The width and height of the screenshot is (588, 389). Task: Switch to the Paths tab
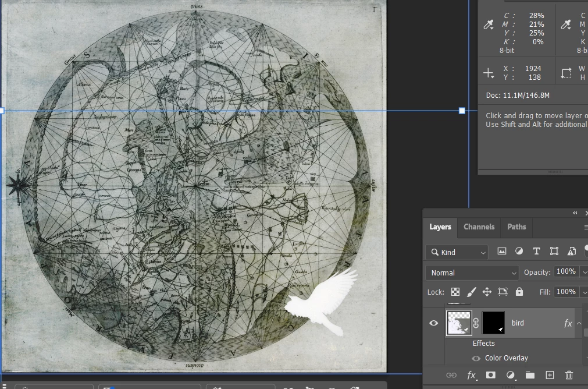pyautogui.click(x=516, y=227)
